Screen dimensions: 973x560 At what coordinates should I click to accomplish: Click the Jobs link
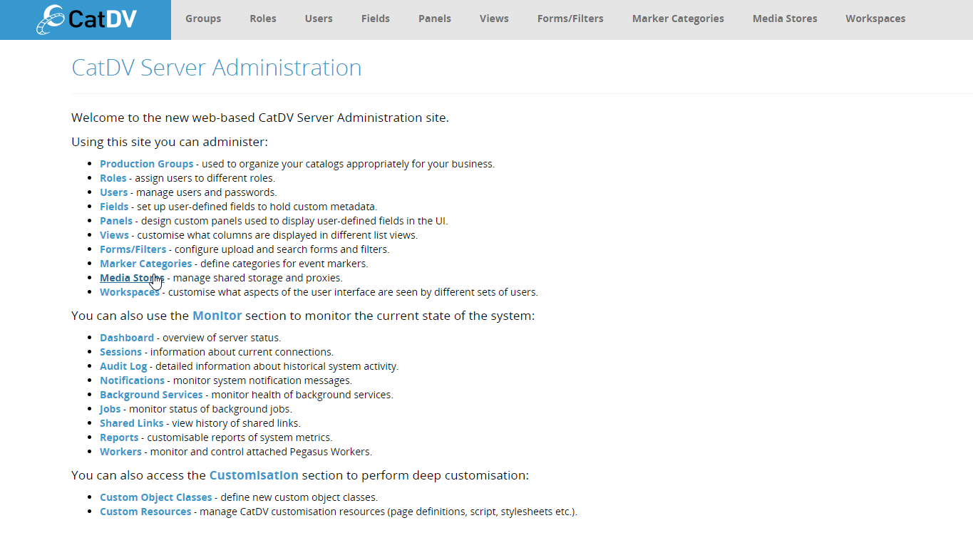[x=110, y=409]
